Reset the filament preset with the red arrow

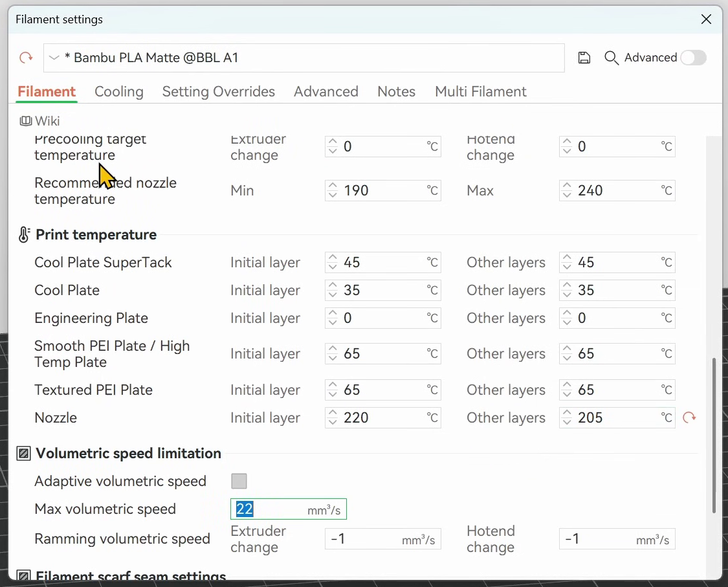click(x=26, y=58)
